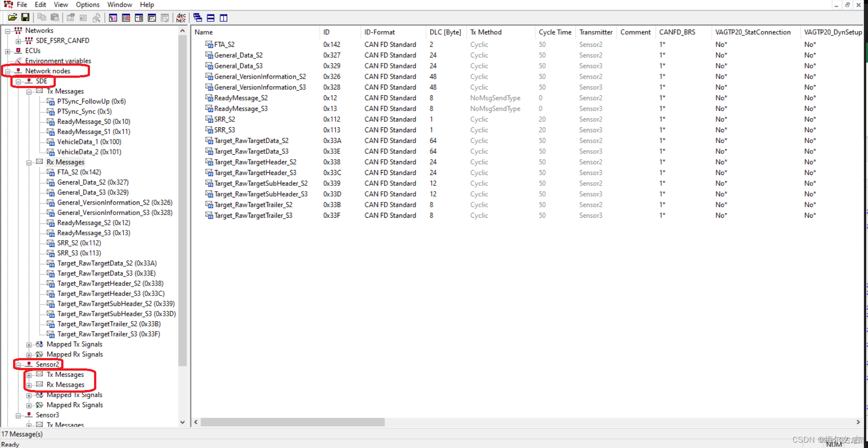This screenshot has width=868, height=448.
Task: Expand the SDE_FSRR_CANFD network node
Action: click(18, 41)
